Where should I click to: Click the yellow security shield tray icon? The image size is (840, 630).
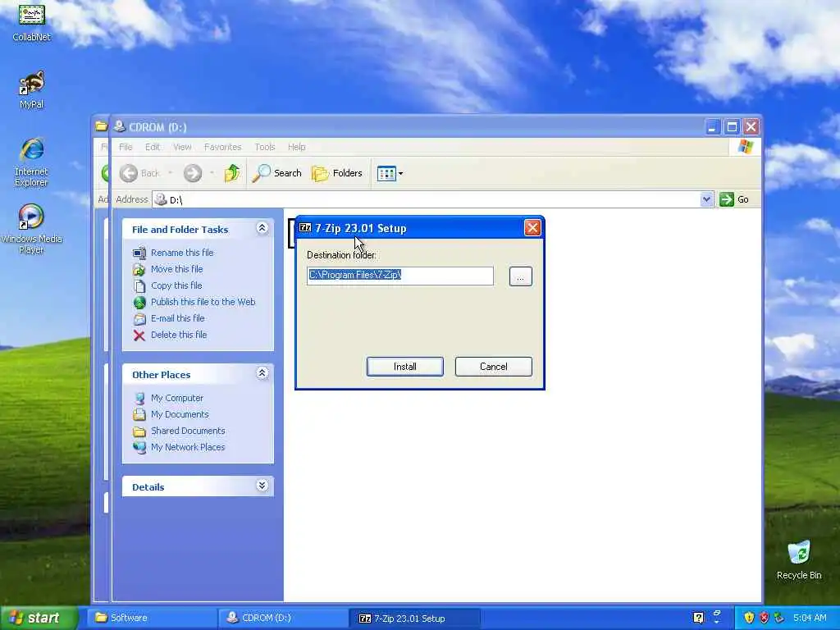(x=749, y=619)
